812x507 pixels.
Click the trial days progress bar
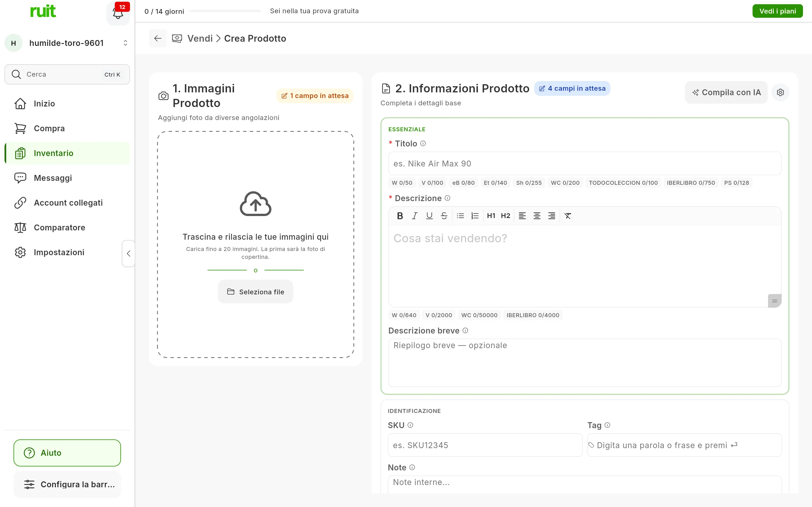pos(225,11)
